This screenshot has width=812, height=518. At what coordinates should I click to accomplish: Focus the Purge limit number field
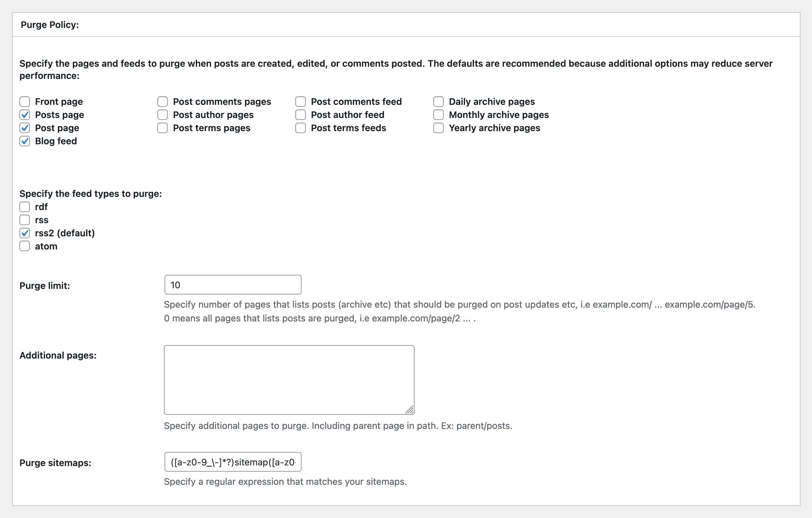(x=233, y=285)
